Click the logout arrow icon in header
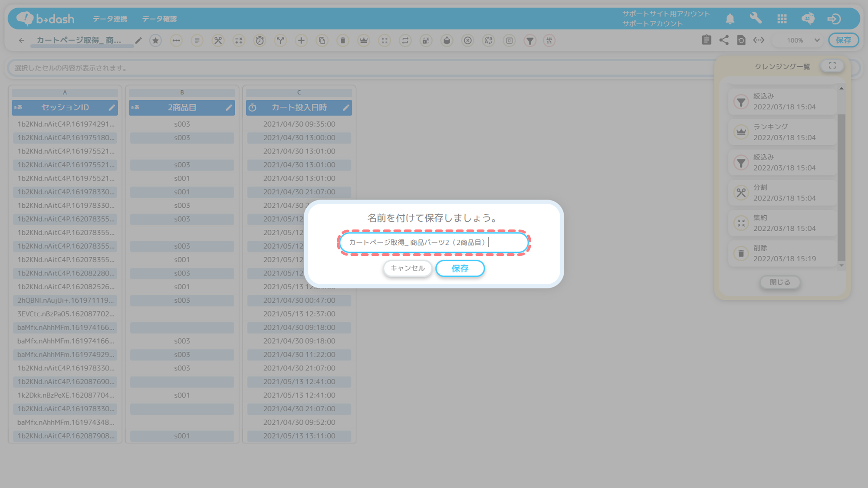868x488 pixels. [x=834, y=19]
